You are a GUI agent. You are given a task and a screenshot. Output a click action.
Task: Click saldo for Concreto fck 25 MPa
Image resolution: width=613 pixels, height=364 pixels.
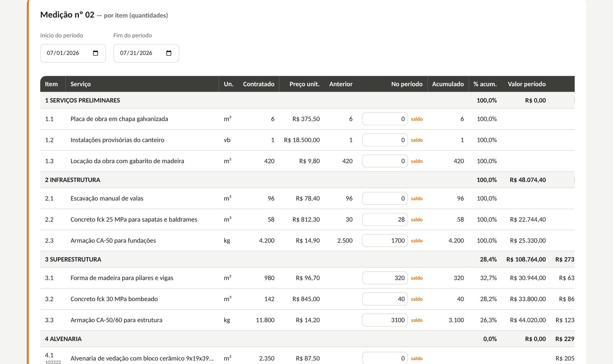416,220
